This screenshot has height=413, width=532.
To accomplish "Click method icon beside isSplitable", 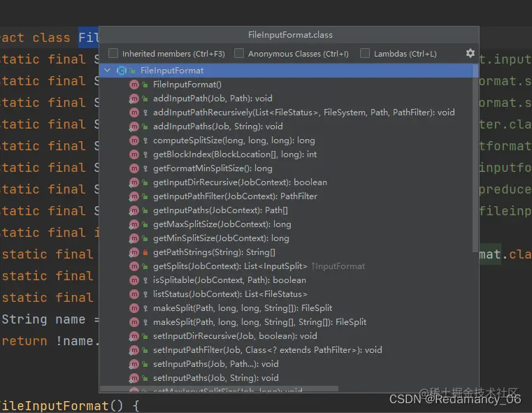I will 134,280.
